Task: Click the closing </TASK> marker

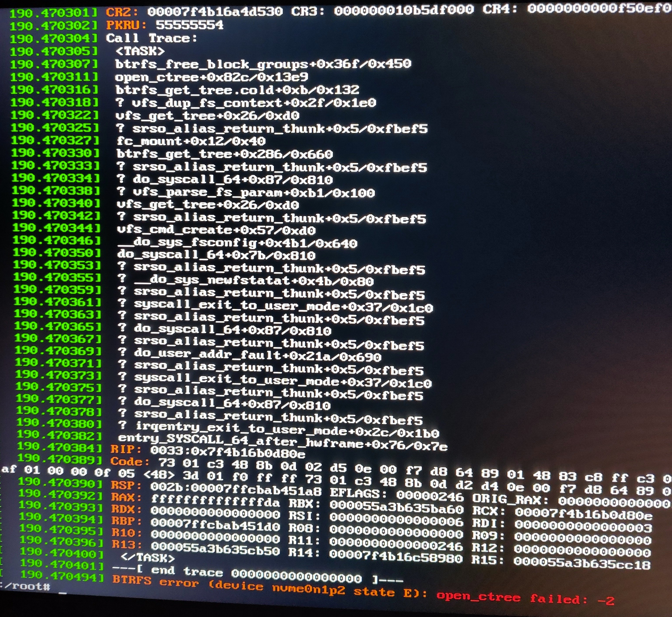Action: tap(148, 557)
